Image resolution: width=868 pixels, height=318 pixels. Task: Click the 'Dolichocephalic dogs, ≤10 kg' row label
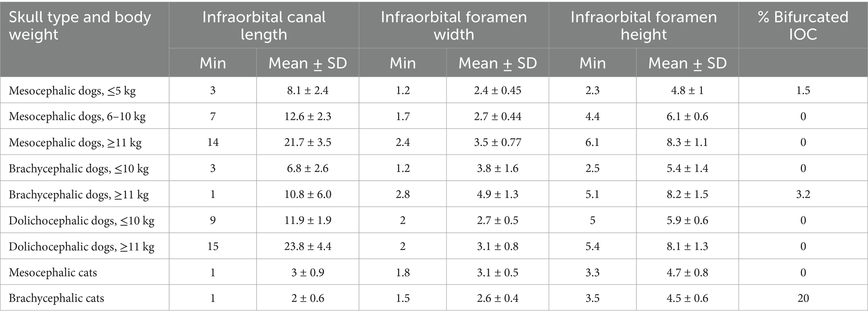(x=81, y=221)
